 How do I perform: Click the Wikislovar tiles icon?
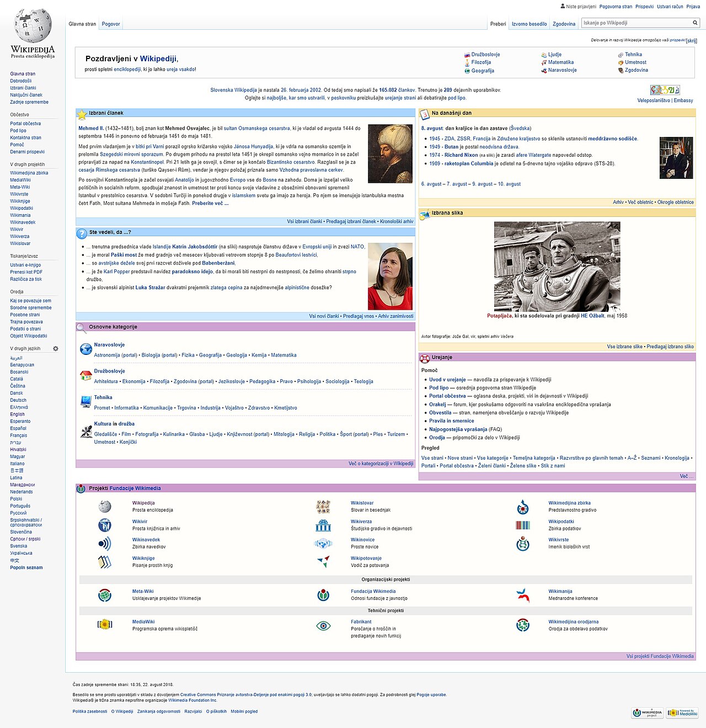323,507
